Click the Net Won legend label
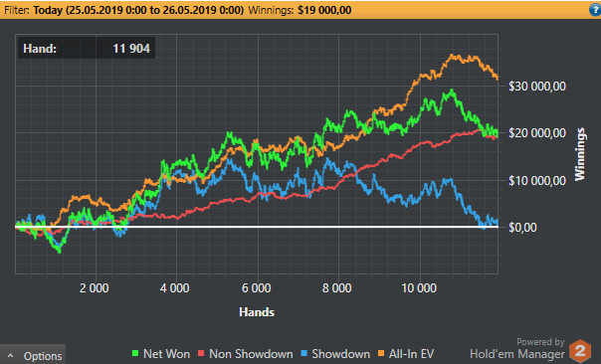Viewport: 601px width, 364px height. [x=167, y=354]
